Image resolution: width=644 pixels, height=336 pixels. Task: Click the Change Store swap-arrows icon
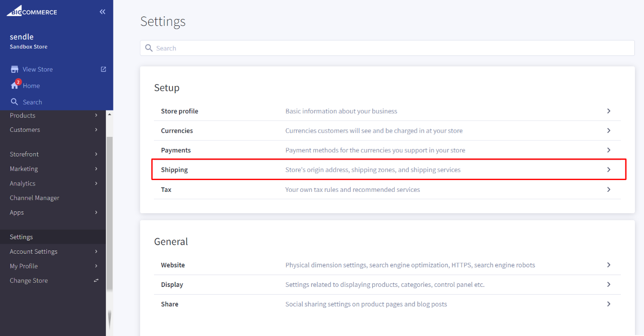[x=96, y=280]
